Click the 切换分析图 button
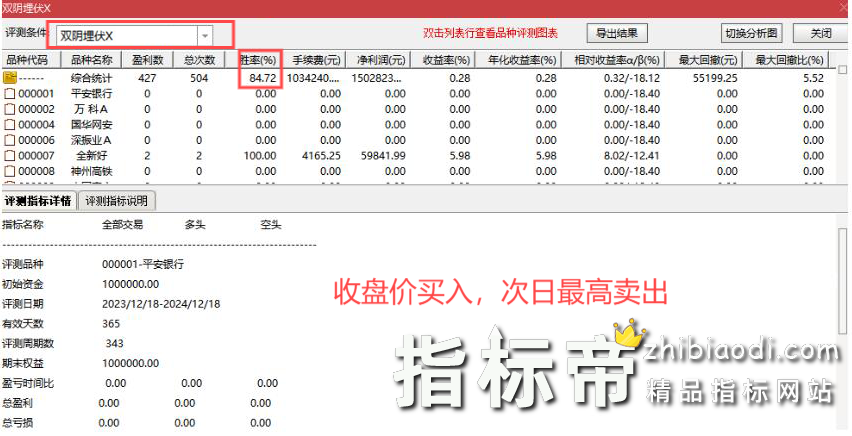Screen dimensions: 852x436 751,33
